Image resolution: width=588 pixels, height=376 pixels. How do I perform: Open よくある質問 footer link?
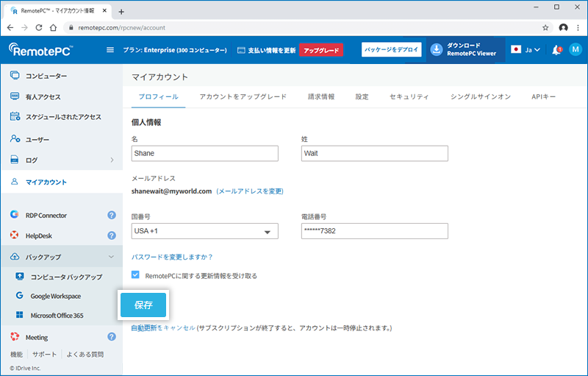tap(85, 354)
